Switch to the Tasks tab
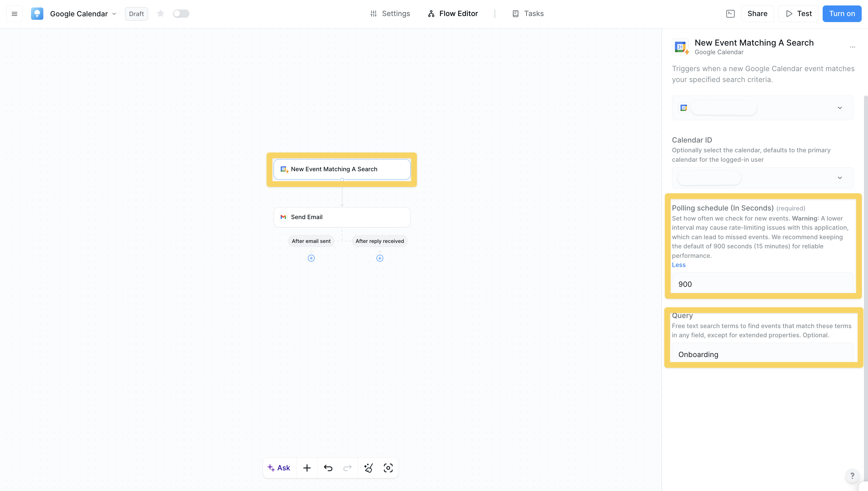Viewport: 868px width, 491px height. point(528,13)
